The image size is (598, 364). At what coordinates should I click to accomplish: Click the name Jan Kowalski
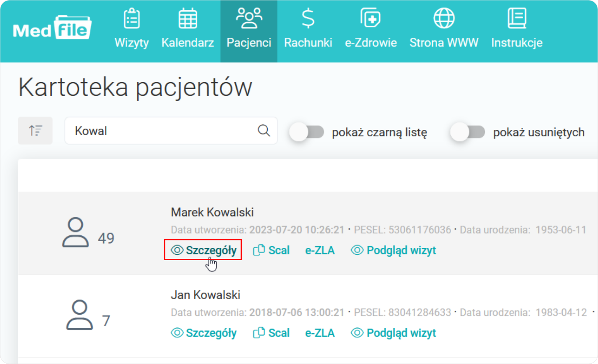(x=206, y=295)
